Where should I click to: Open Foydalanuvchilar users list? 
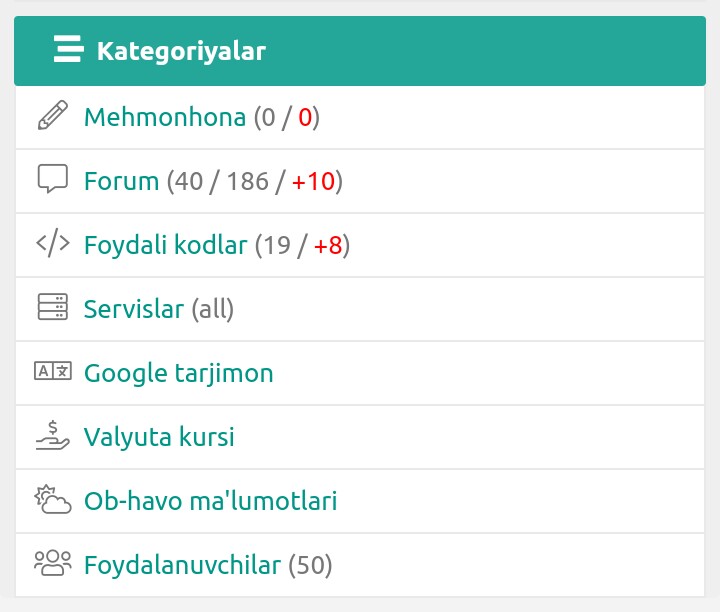tap(182, 565)
